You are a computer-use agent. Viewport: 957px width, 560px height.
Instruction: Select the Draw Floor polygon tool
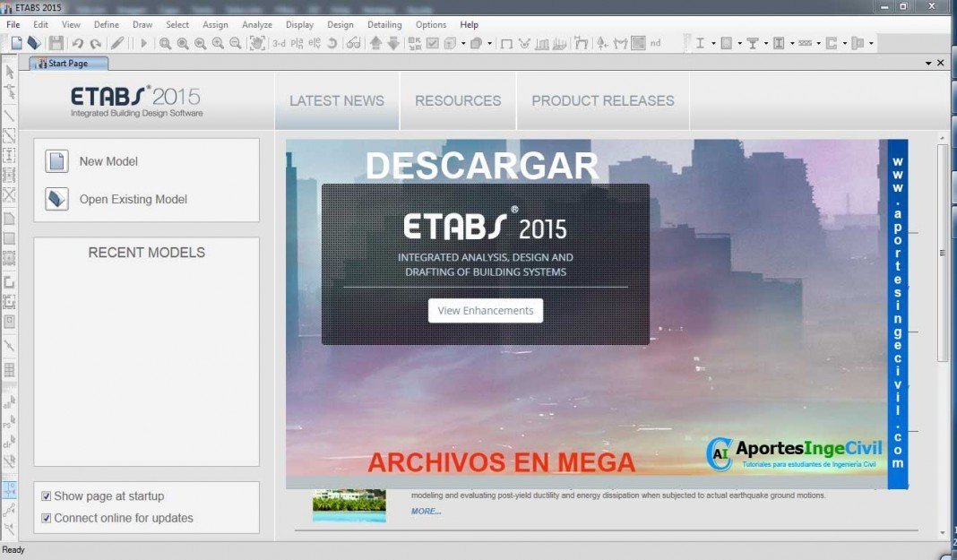9,219
